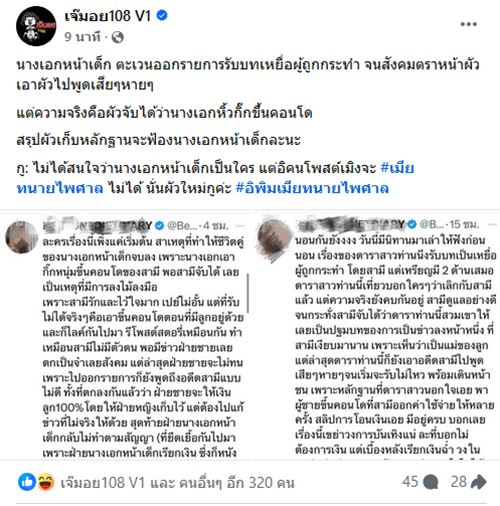Open the right tweet screenshot image
The width and height of the screenshot is (500, 506).
click(x=376, y=335)
